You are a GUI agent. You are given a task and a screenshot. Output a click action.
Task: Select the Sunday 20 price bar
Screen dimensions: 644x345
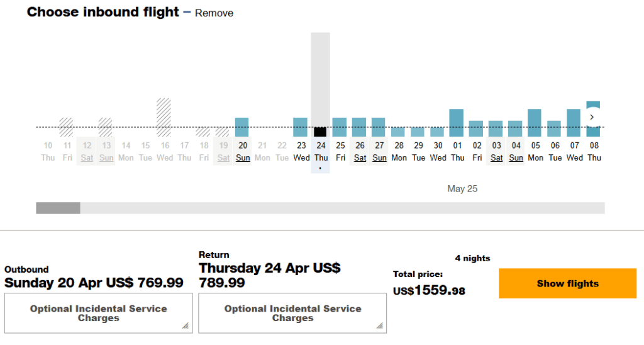pos(242,127)
